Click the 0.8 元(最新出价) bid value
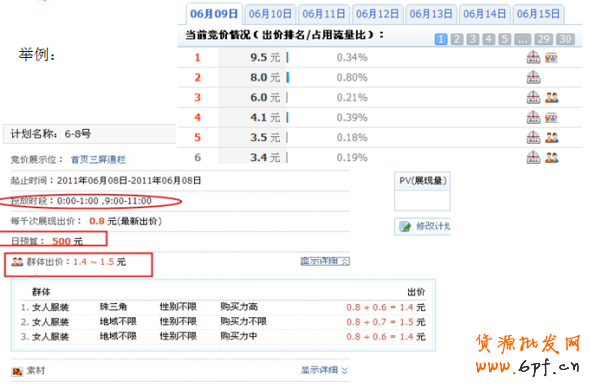 pyautogui.click(x=125, y=221)
